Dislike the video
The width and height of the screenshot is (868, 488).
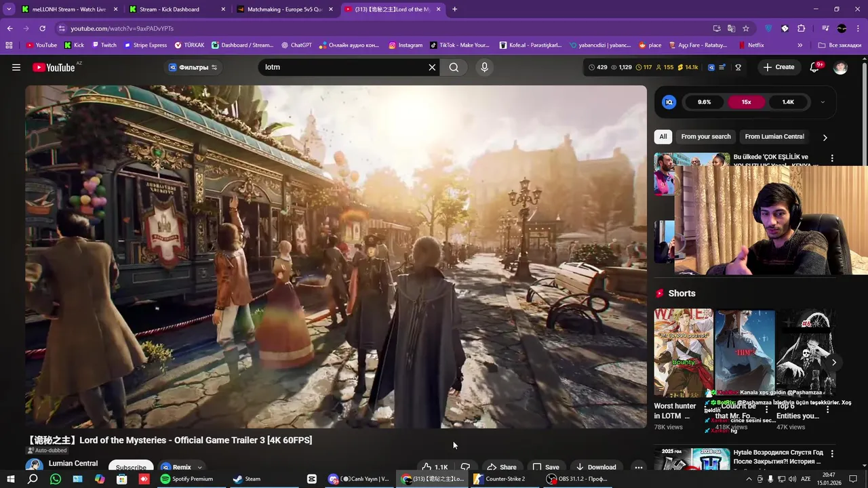pos(465,467)
